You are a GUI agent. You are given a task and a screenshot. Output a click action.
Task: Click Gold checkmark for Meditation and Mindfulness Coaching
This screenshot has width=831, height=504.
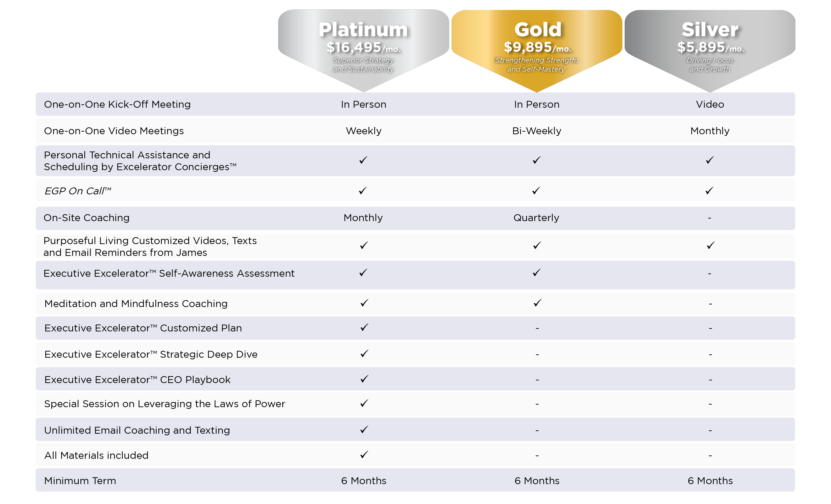coord(537,303)
